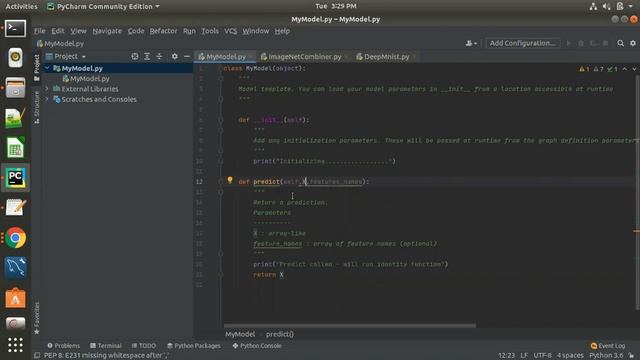Open the user account icon dropdown
640x360 pixels.
click(471, 43)
